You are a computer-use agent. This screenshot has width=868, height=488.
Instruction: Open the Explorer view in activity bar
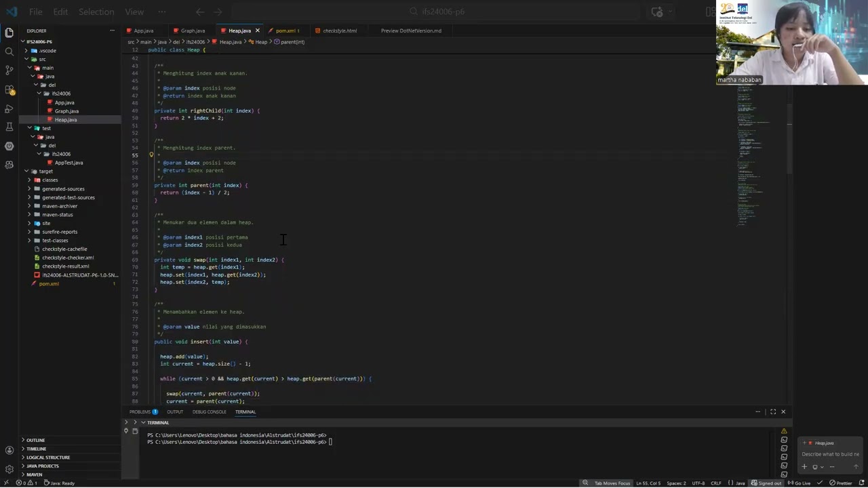click(x=9, y=33)
